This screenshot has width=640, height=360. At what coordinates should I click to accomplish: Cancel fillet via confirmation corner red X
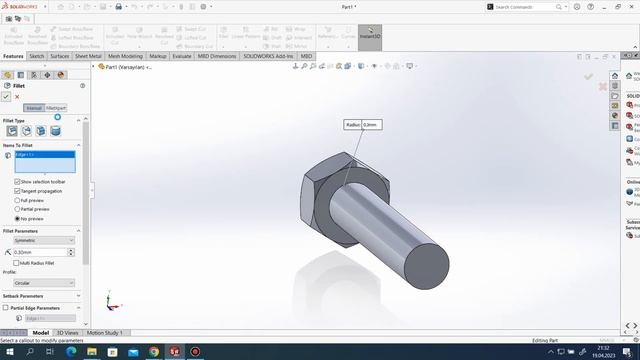pyautogui.click(x=603, y=86)
